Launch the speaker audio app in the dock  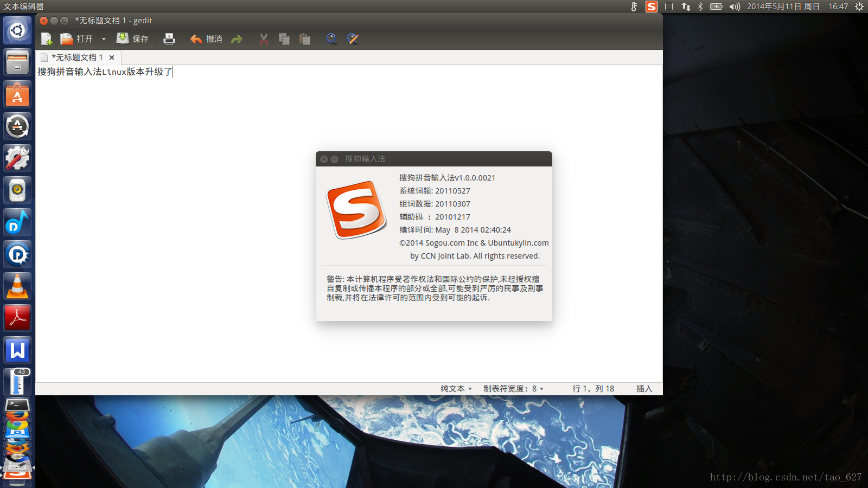17,190
